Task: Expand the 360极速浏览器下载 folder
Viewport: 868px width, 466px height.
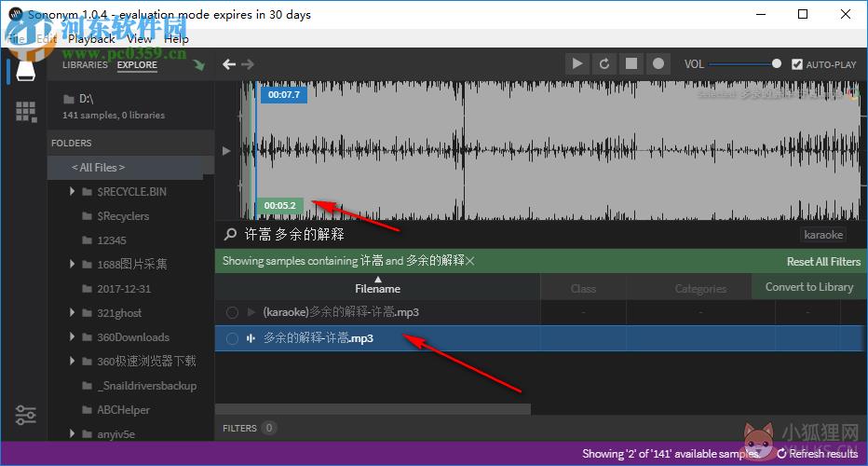Action: (x=72, y=361)
